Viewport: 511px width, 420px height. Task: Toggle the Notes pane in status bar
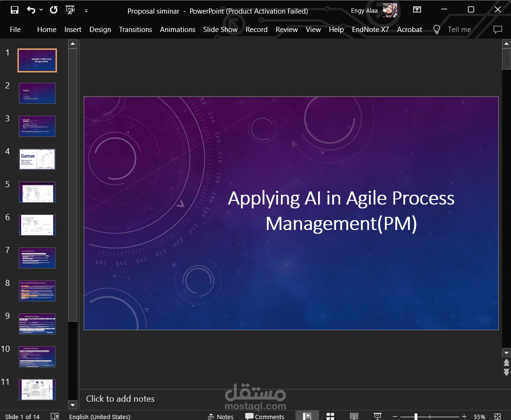click(x=221, y=416)
